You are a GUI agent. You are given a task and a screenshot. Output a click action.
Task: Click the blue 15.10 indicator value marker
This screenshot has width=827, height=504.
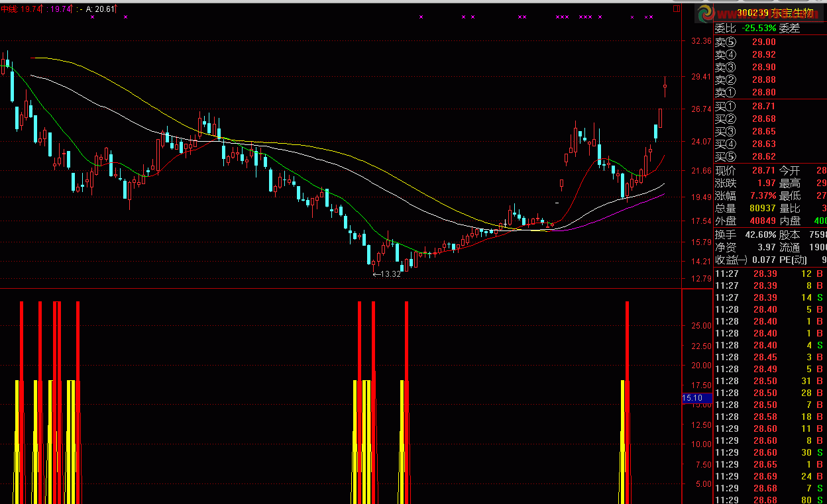pyautogui.click(x=697, y=398)
